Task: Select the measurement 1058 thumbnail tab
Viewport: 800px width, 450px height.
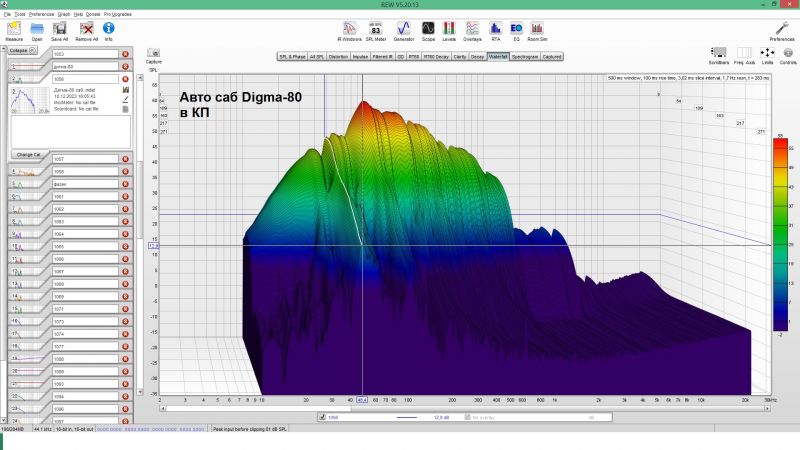Action: pyautogui.click(x=27, y=172)
